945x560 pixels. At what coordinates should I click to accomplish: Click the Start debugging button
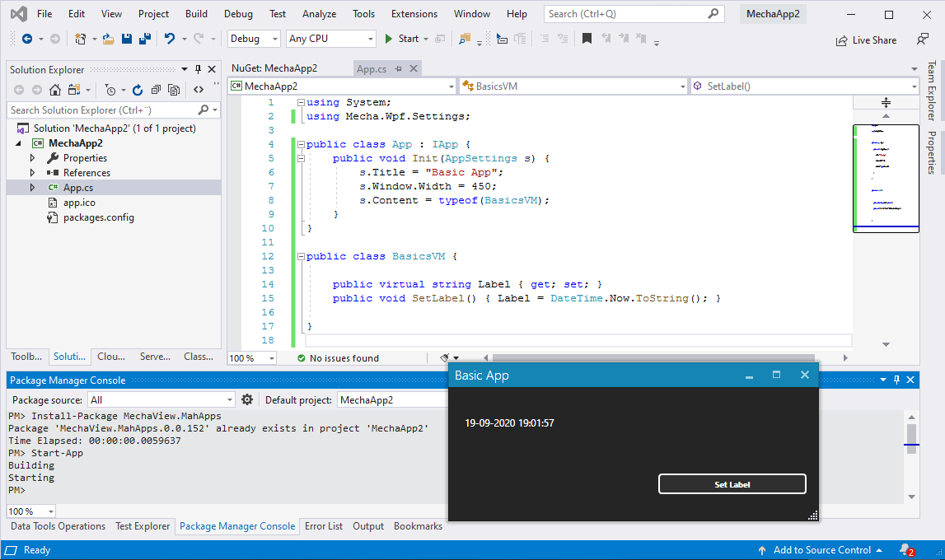(x=401, y=39)
